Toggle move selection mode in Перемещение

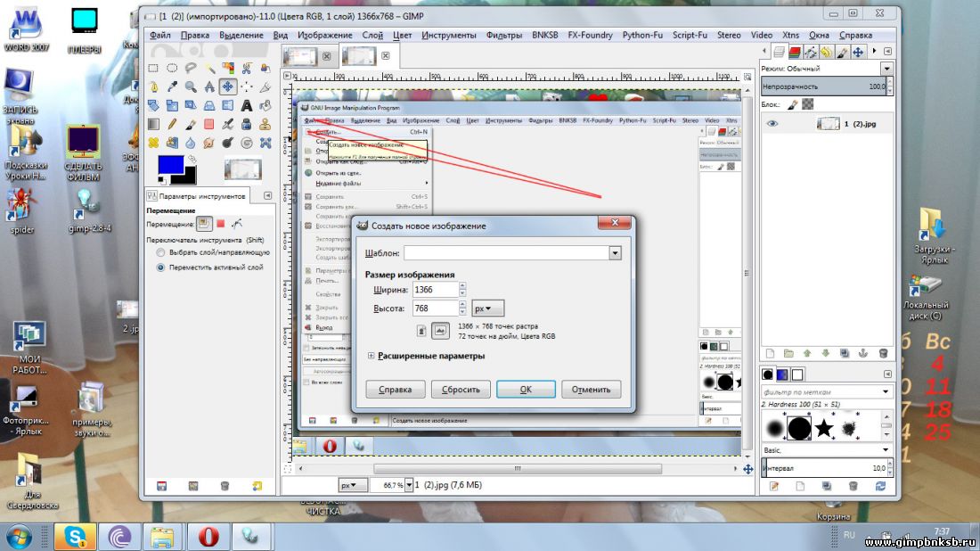point(221,223)
